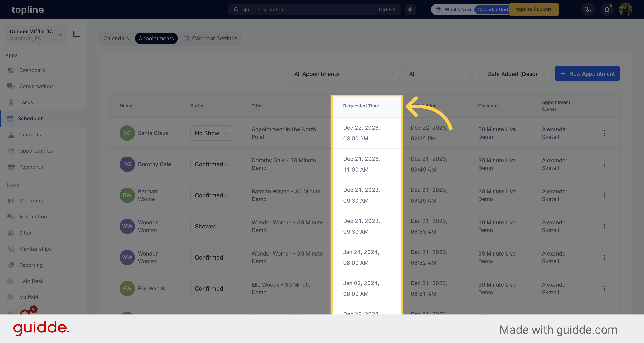Open Opportunities in the sidebar
Screen dimensions: 644x343
[x=35, y=151]
